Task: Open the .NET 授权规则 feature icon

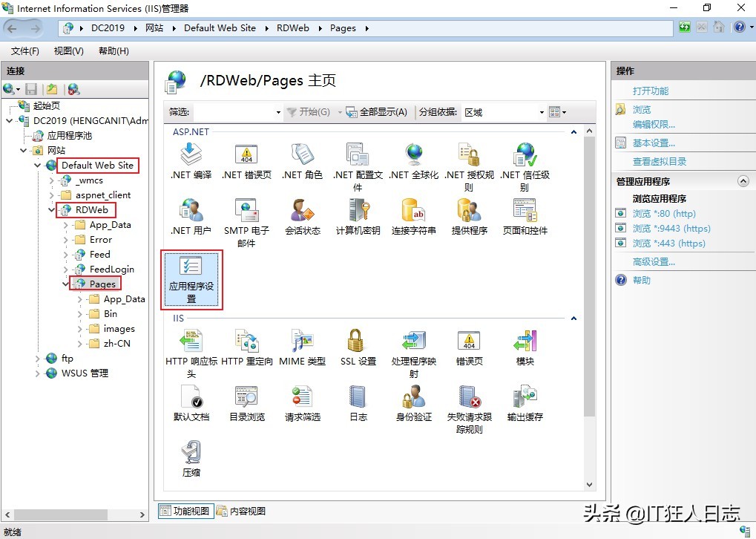Action: (x=469, y=167)
